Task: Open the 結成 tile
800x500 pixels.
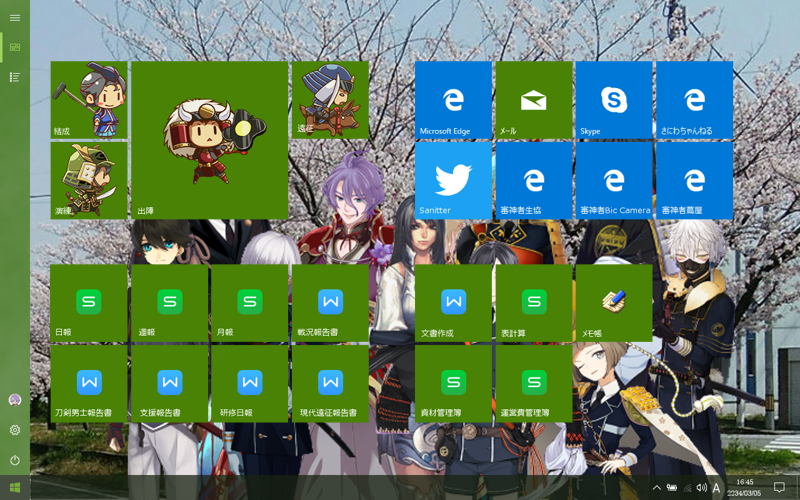Action: (89, 100)
